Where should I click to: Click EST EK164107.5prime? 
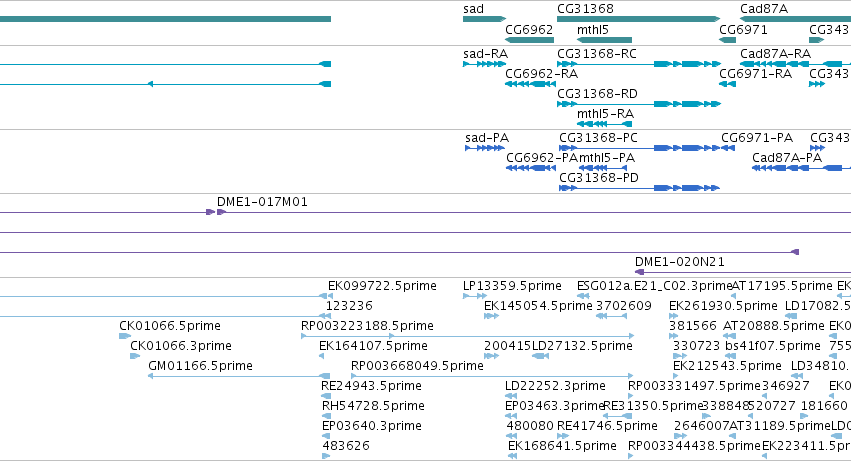point(373,346)
